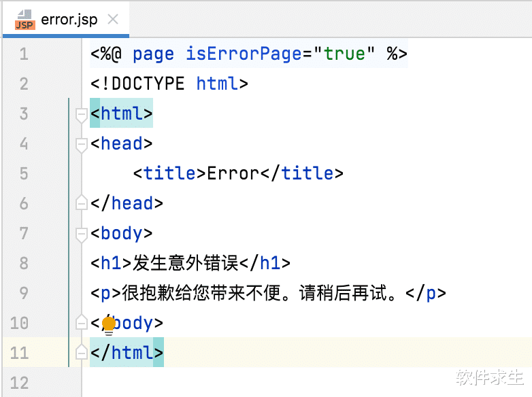Click the heading text 发生意外错误
Image resolution: width=532 pixels, height=397 pixels.
tap(186, 263)
